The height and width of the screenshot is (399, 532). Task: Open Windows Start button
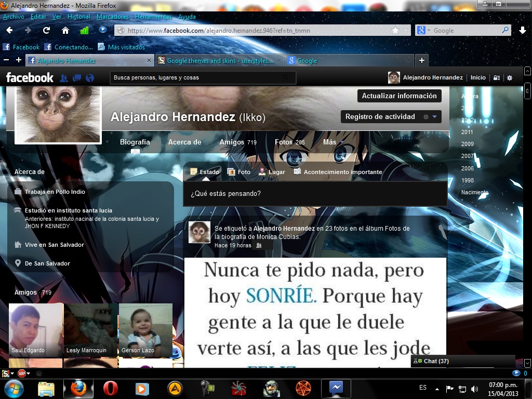(14, 389)
